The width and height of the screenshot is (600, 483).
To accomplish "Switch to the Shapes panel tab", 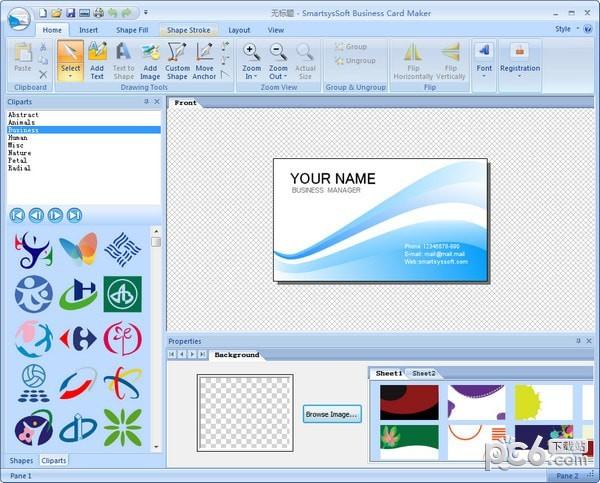I will [x=21, y=460].
